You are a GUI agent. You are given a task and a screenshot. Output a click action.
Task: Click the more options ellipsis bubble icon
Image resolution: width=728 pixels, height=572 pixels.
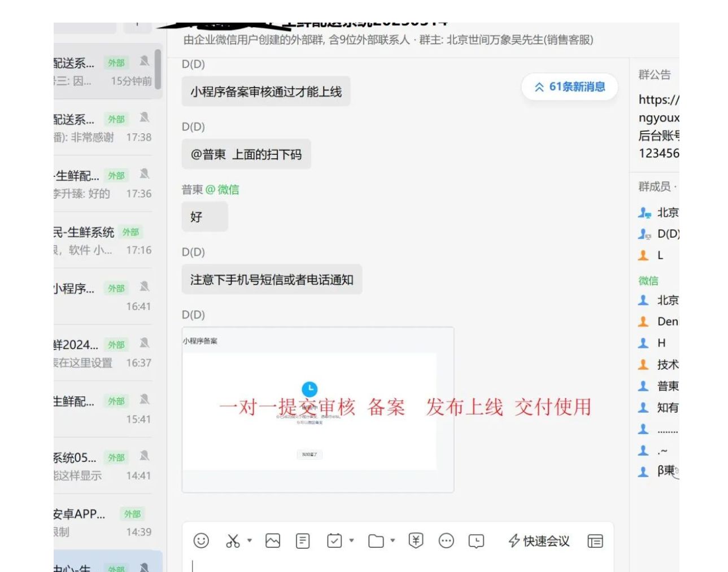click(x=446, y=541)
